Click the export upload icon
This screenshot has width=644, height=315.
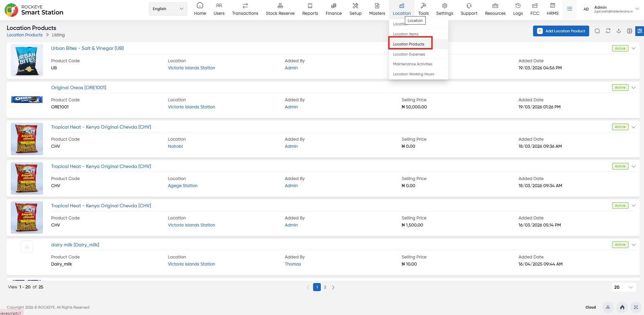click(619, 31)
